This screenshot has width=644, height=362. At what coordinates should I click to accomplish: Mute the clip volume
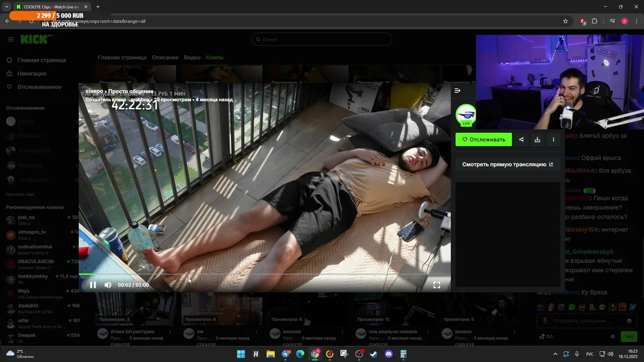coord(108,285)
